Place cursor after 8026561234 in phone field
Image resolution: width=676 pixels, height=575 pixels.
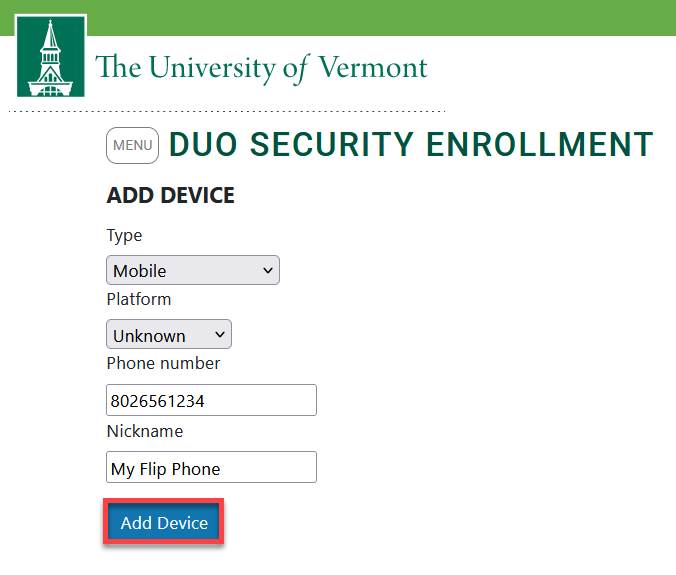tap(206, 401)
